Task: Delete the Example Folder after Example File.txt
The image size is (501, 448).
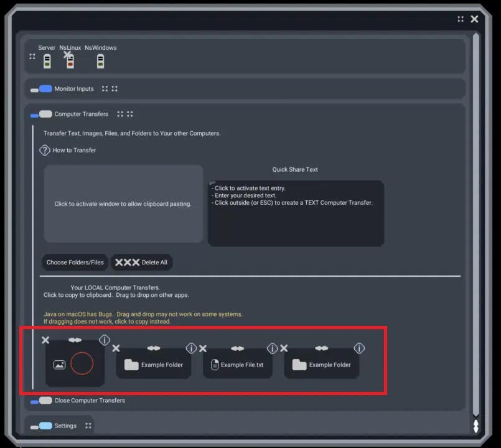Action: [x=284, y=348]
